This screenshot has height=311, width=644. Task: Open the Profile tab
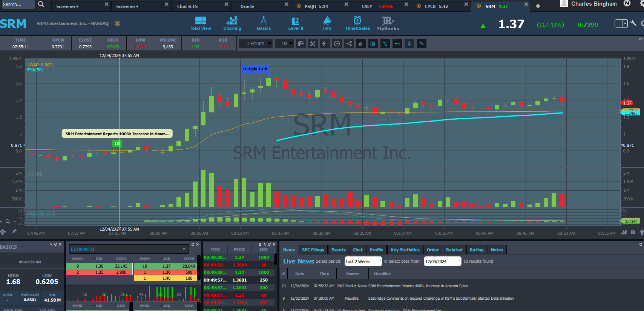376,250
